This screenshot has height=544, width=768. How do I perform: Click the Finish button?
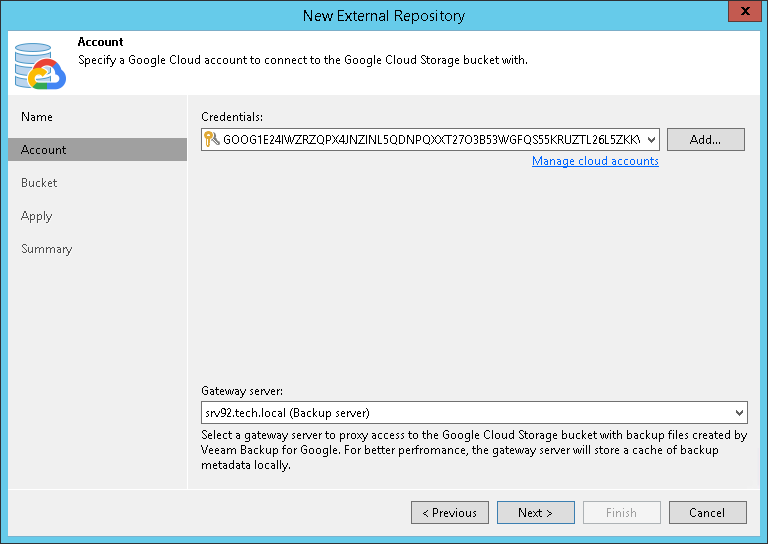pos(621,513)
